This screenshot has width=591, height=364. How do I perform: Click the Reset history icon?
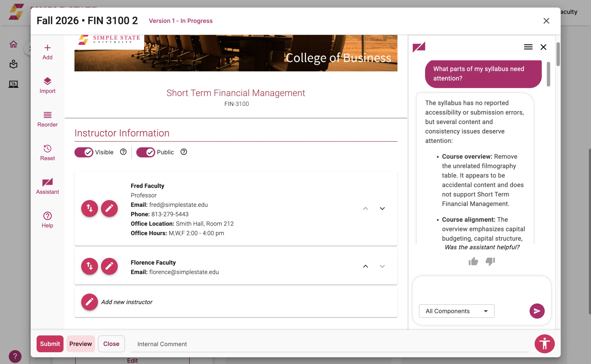pos(48,149)
